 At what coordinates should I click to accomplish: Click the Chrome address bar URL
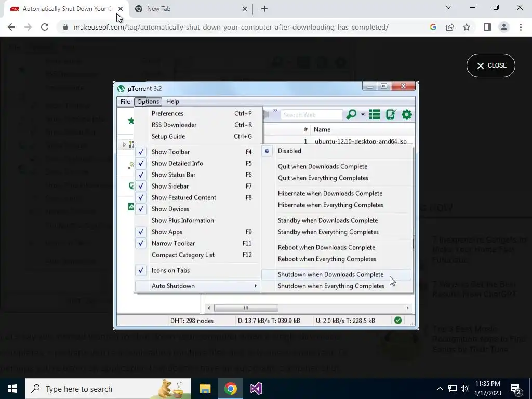pyautogui.click(x=231, y=27)
